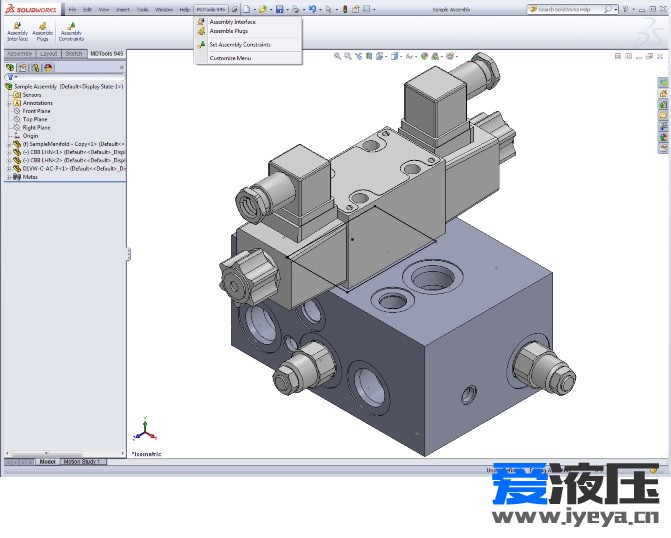Click the Print icon
The height and width of the screenshot is (538, 671).
296,9
